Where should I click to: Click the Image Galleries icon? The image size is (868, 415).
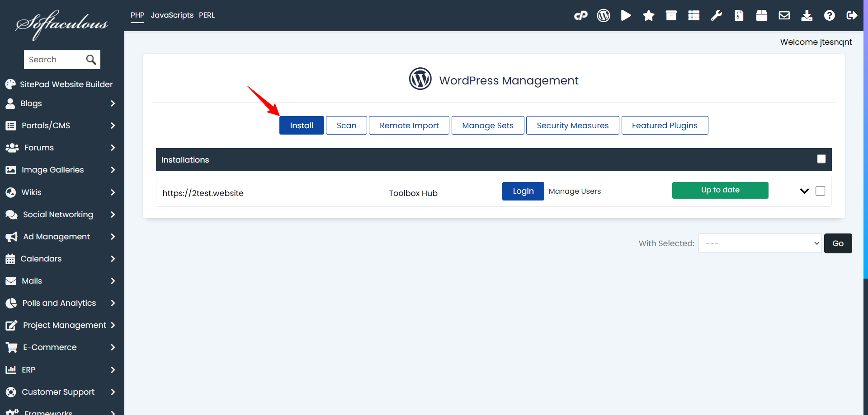point(11,170)
